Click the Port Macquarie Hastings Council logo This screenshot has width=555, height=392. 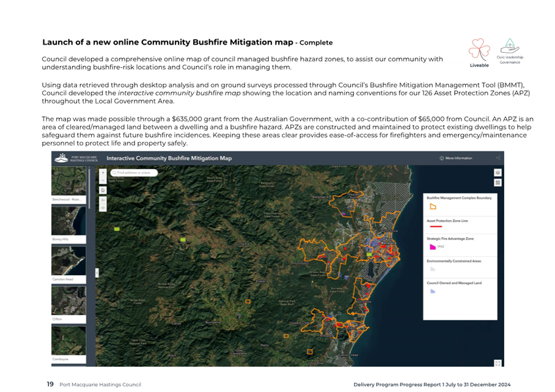click(x=77, y=158)
